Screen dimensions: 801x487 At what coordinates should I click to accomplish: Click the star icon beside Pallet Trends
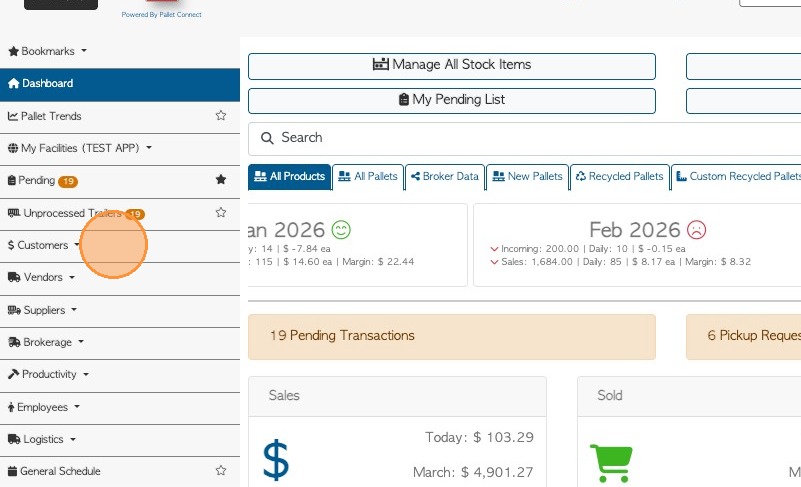point(221,116)
